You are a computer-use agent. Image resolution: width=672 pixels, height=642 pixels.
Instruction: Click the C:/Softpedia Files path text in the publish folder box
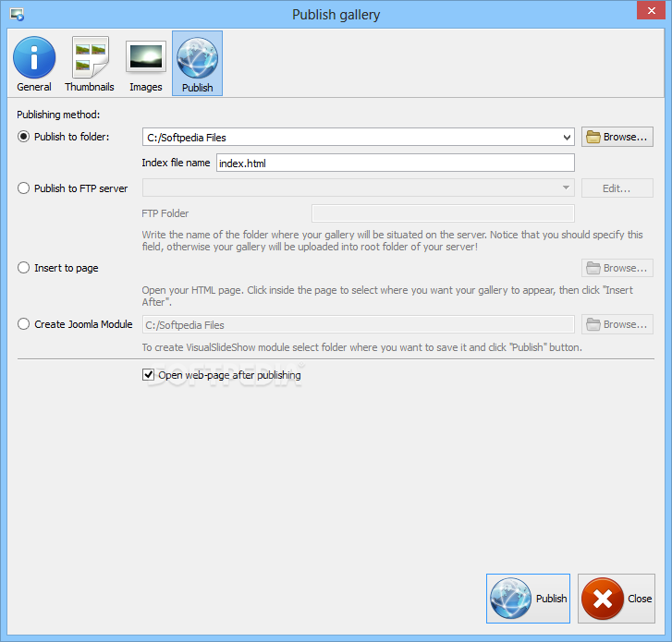187,138
